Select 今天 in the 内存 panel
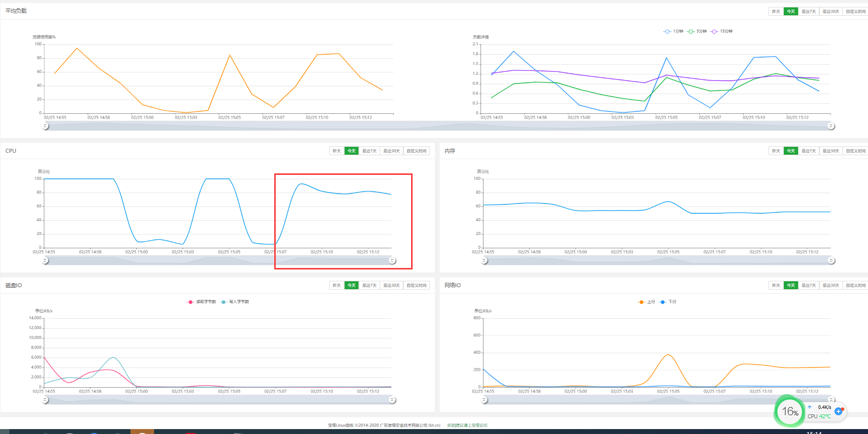 click(x=791, y=151)
